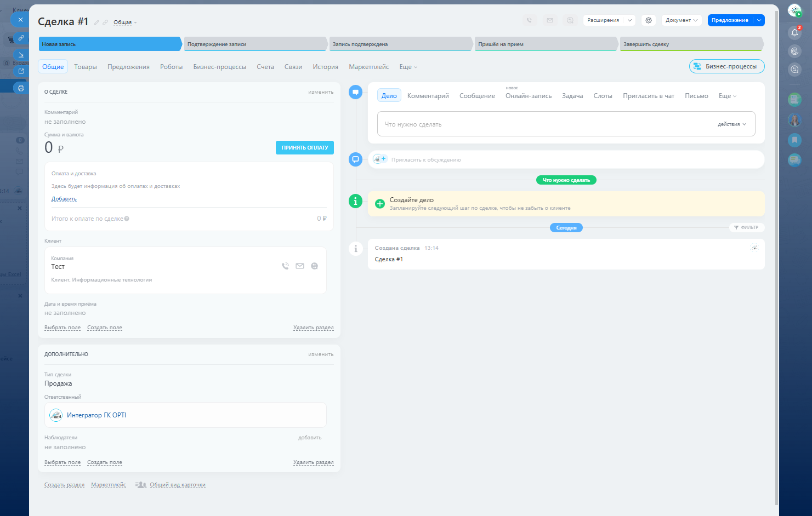This screenshot has height=516, width=812.
Task: Set deal stage to Подтверждение записи
Action: [x=254, y=44]
